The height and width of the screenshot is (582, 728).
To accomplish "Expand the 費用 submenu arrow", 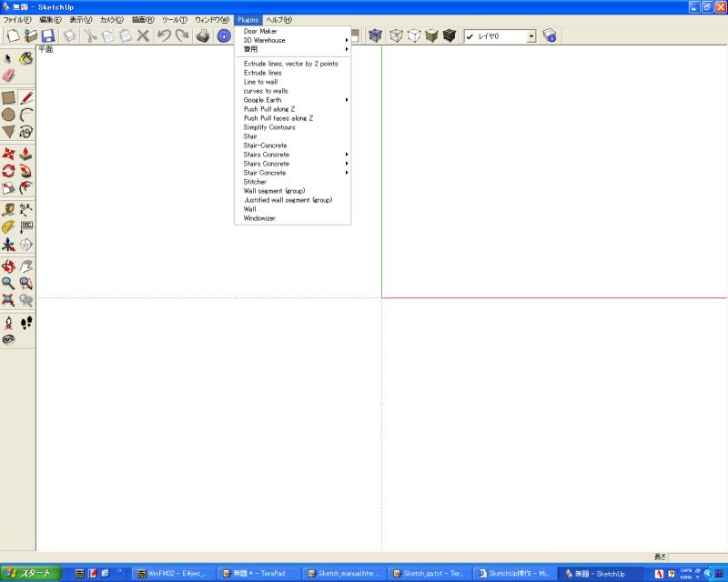I will pos(347,49).
